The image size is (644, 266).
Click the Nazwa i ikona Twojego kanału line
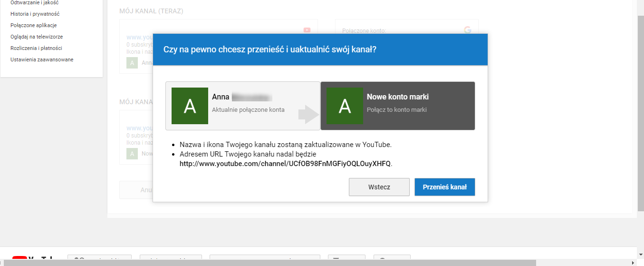[x=285, y=145]
